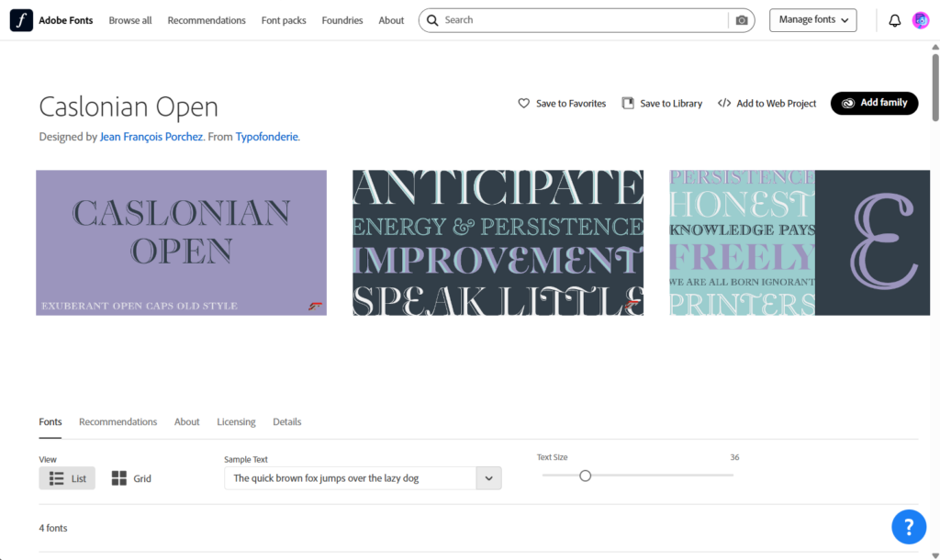
Task: Switch to List view
Action: 67,478
